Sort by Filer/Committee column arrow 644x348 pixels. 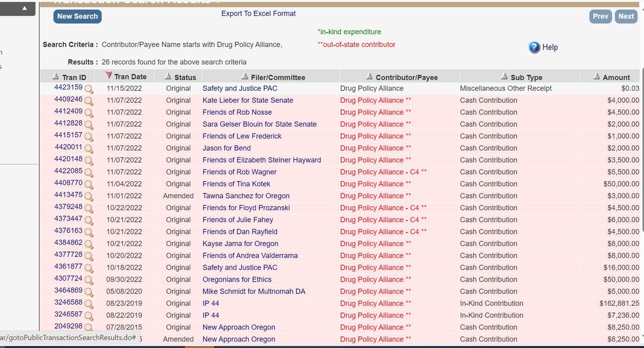click(x=245, y=76)
